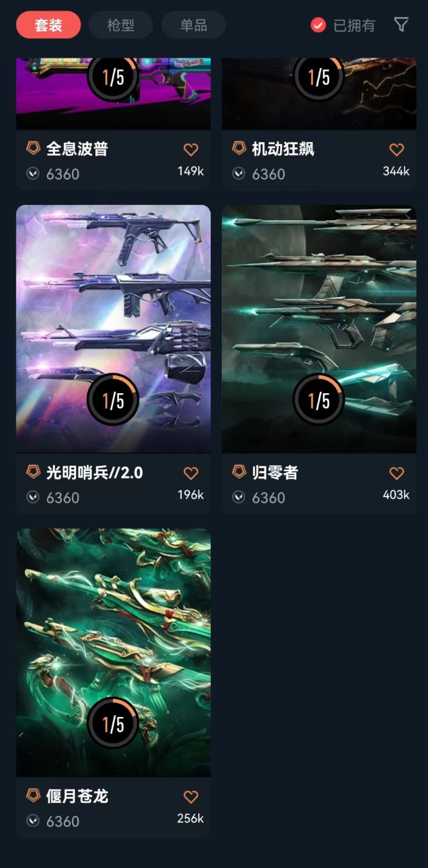This screenshot has height=868, width=428.
Task: Switch to the 枪型 tab
Action: point(121,25)
